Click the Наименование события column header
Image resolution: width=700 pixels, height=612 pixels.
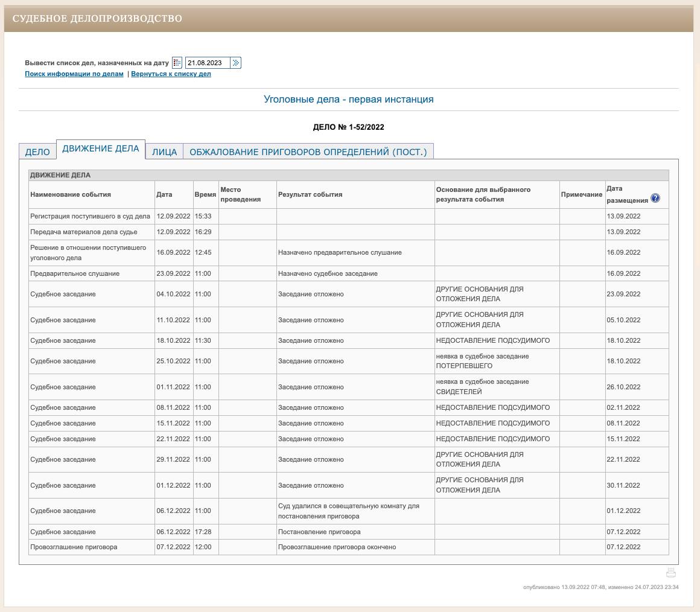pyautogui.click(x=71, y=194)
